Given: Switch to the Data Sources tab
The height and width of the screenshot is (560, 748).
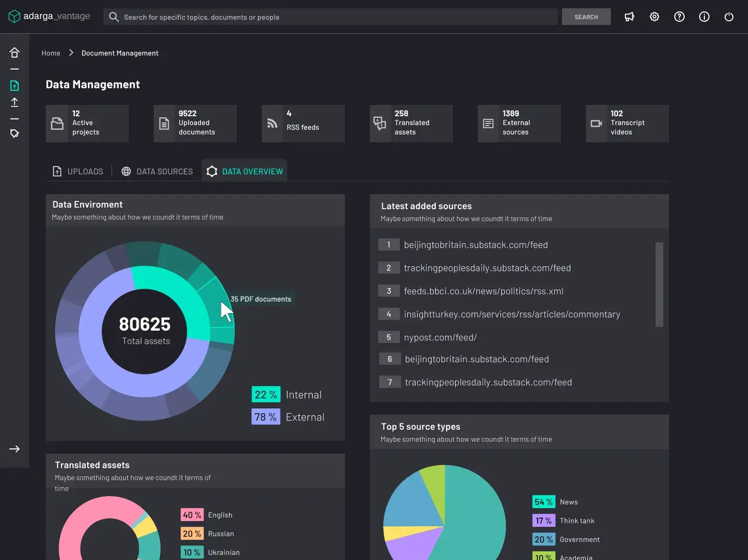Looking at the screenshot, I should [157, 171].
